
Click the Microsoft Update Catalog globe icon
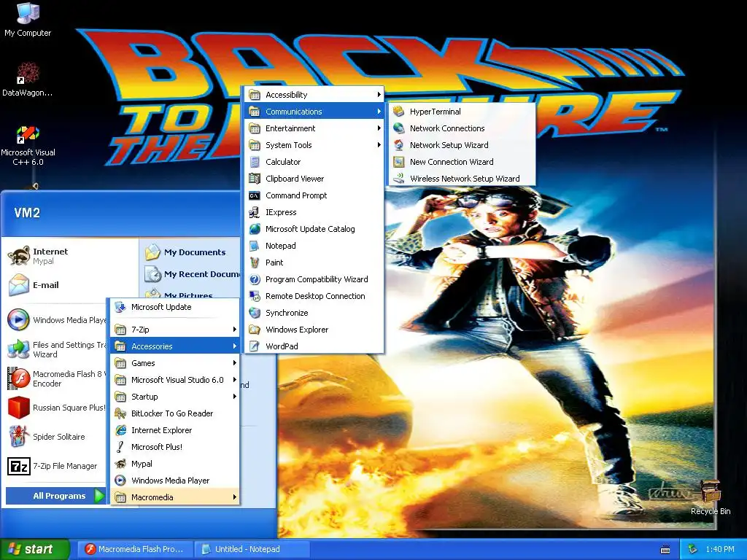point(255,229)
